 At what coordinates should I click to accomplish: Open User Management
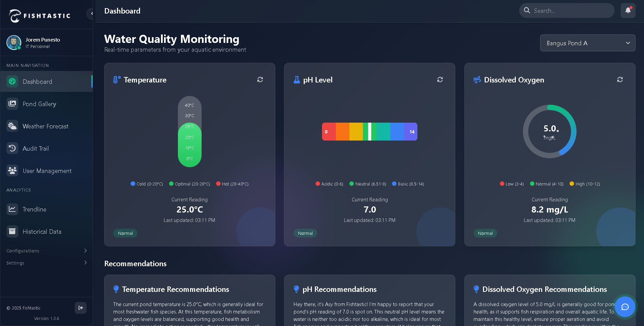click(x=47, y=171)
